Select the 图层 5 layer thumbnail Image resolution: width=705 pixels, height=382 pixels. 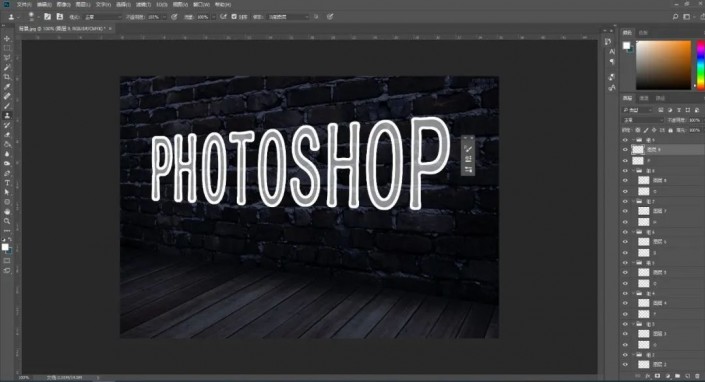tap(644, 272)
